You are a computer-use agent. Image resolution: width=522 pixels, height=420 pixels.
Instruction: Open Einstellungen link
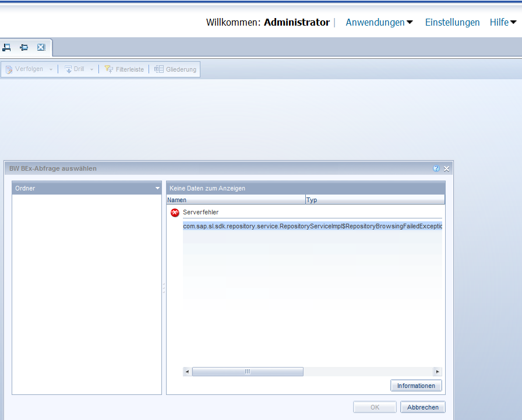click(x=452, y=22)
